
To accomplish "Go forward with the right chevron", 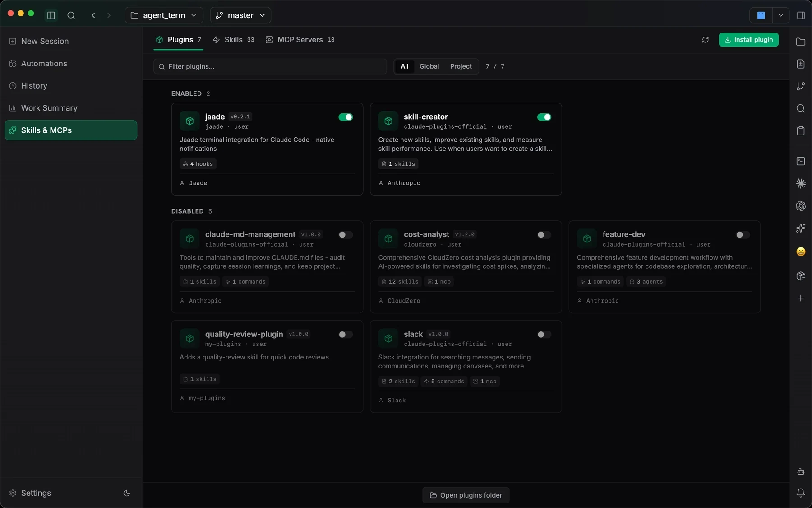I will (x=109, y=15).
